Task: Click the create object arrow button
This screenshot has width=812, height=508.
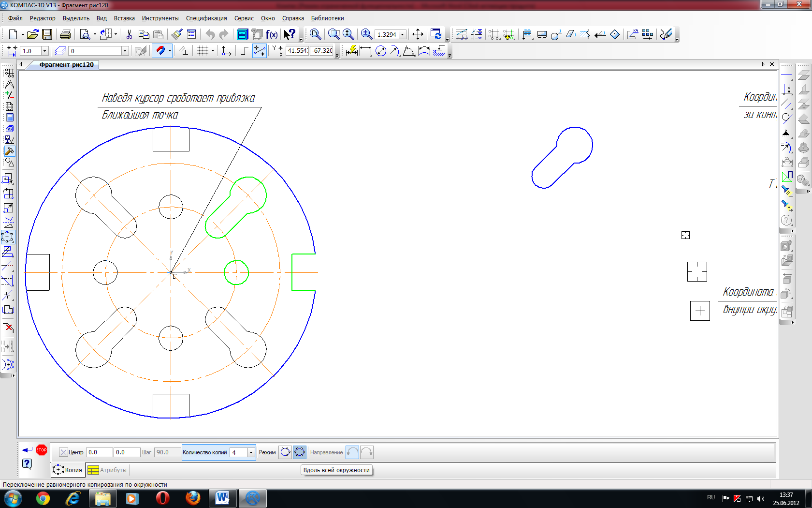Action: (27, 450)
